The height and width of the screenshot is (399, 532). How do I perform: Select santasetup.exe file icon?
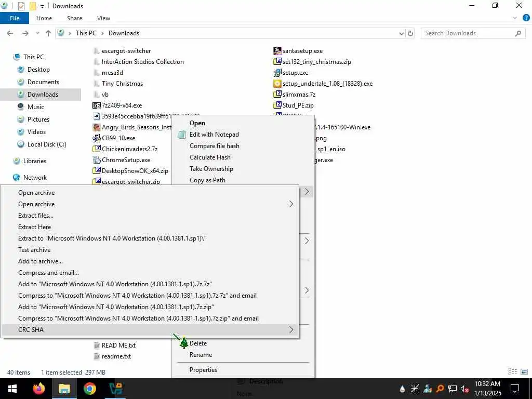[277, 51]
